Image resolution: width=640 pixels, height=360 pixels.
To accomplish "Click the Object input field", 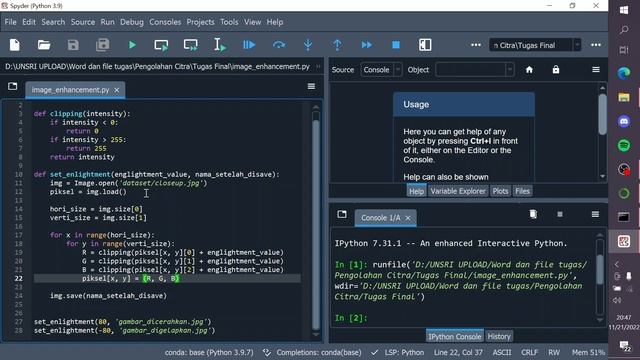I will (x=471, y=70).
